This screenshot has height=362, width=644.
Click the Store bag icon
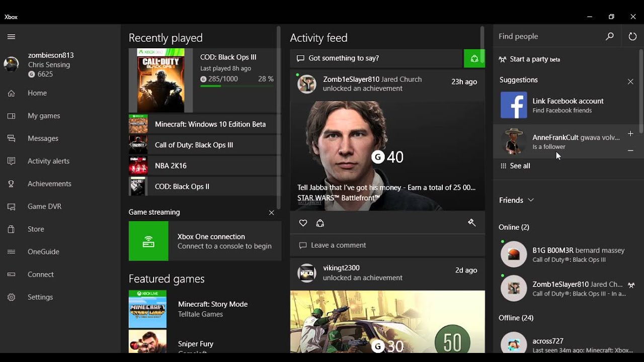pos(11,229)
